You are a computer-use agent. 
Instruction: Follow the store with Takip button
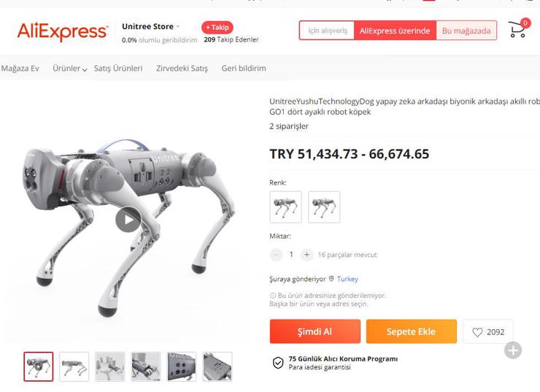(217, 28)
